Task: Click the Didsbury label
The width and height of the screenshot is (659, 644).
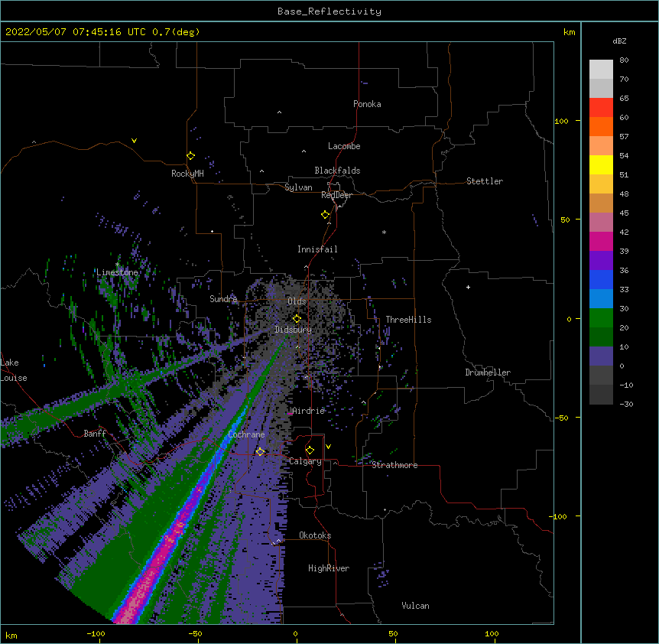Action: coord(294,330)
